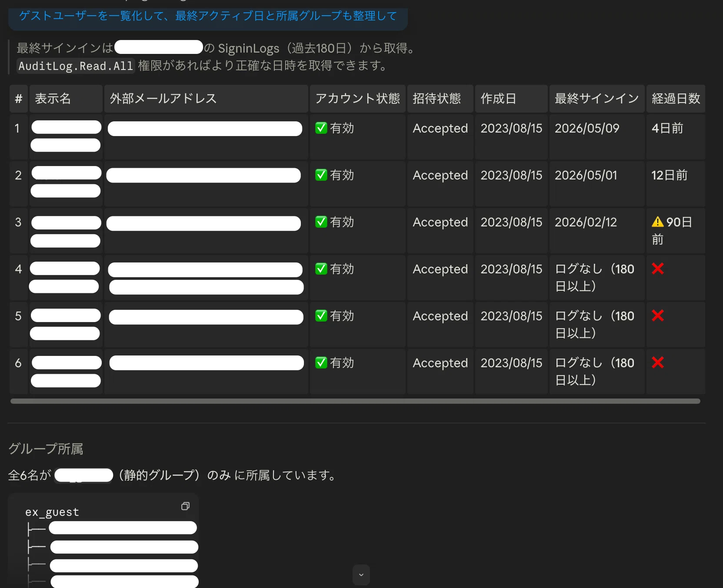Click the 外部メールアドレス column header

click(x=206, y=99)
